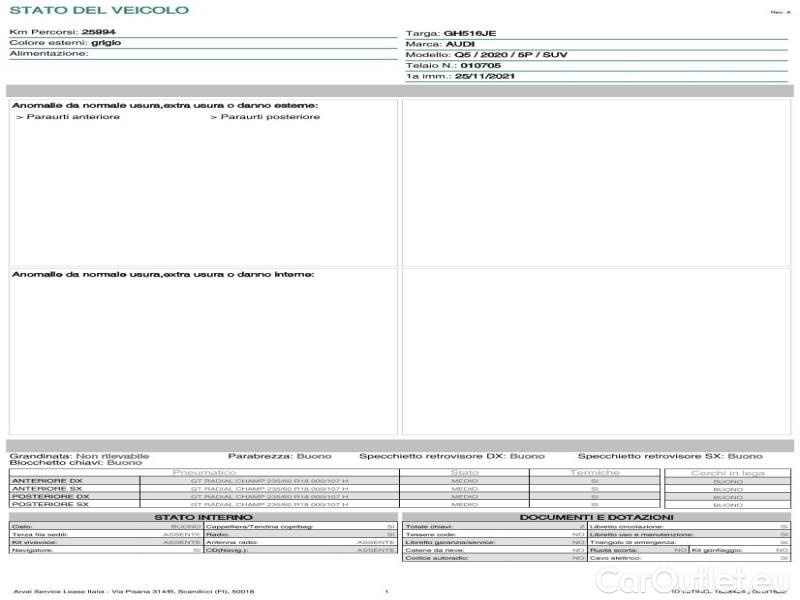This screenshot has width=800, height=600.
Task: Click the 'Navigatore:' row label
Action: [x=32, y=550]
